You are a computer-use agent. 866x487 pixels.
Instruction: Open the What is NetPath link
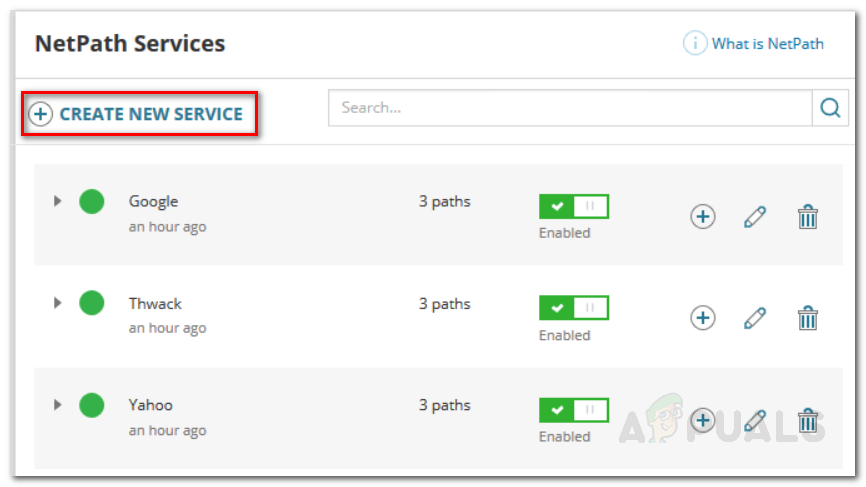pyautogui.click(x=767, y=44)
